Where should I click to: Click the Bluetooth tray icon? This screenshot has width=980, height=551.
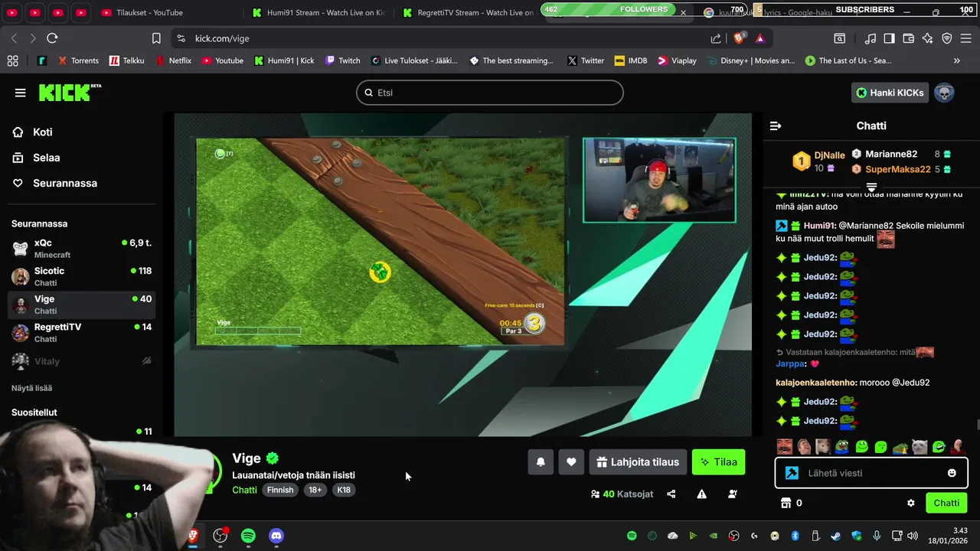tap(795, 536)
